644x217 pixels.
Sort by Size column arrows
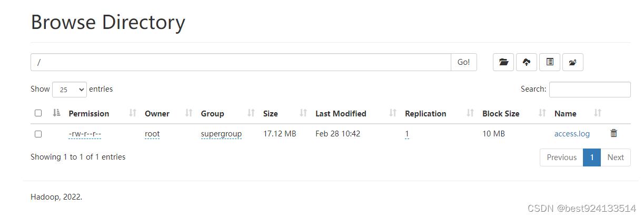pyautogui.click(x=303, y=113)
